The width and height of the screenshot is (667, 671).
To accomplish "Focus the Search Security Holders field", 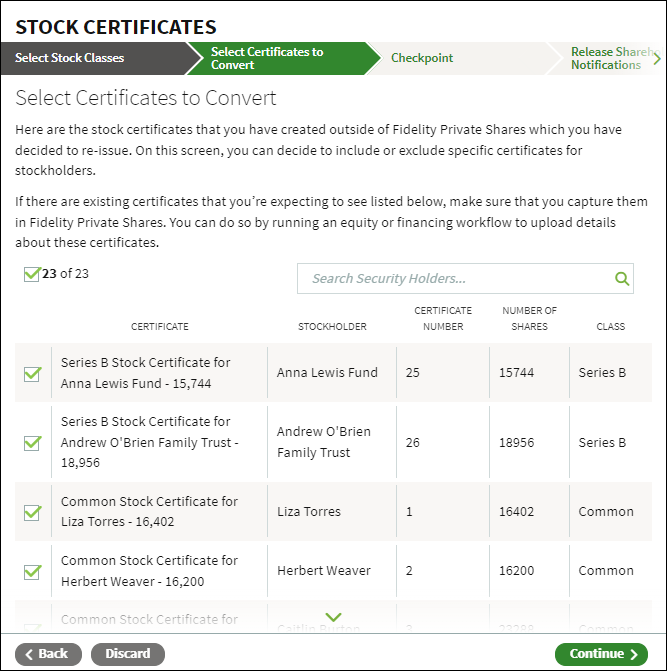I will 465,279.
